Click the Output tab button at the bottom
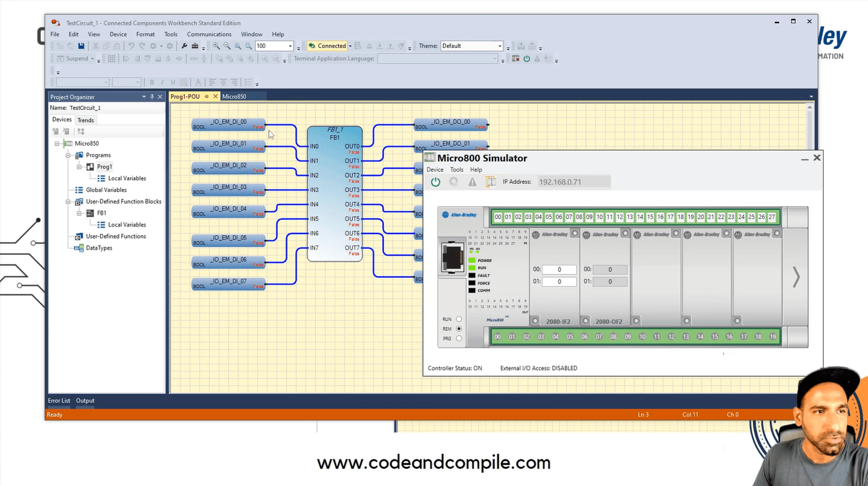The height and width of the screenshot is (486, 868). pos(85,400)
